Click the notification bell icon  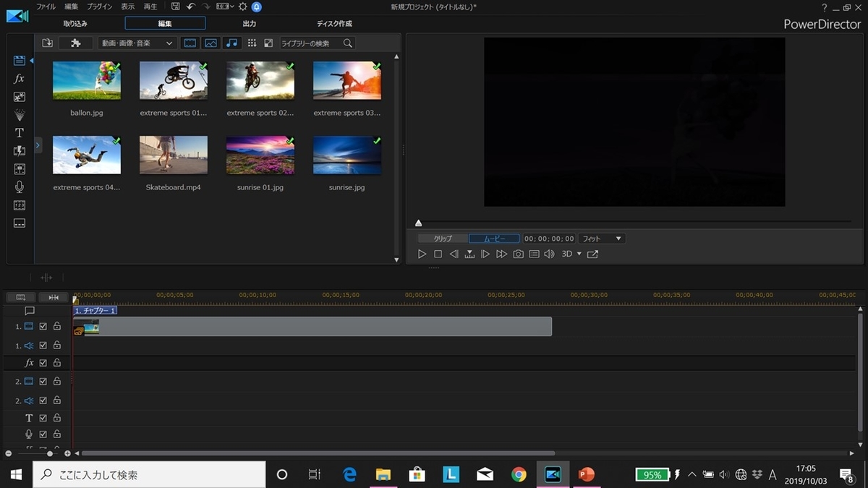pyautogui.click(x=257, y=7)
